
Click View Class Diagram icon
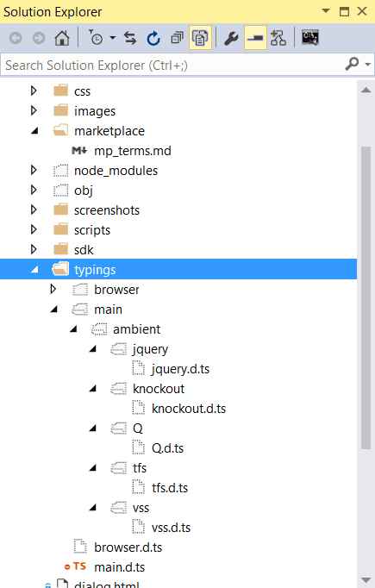click(x=278, y=38)
